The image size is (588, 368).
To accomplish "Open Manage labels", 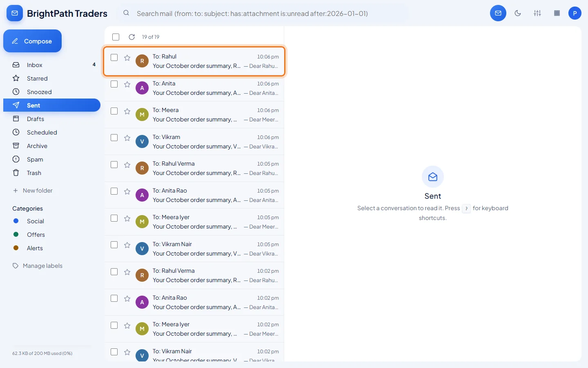I will coord(38,266).
